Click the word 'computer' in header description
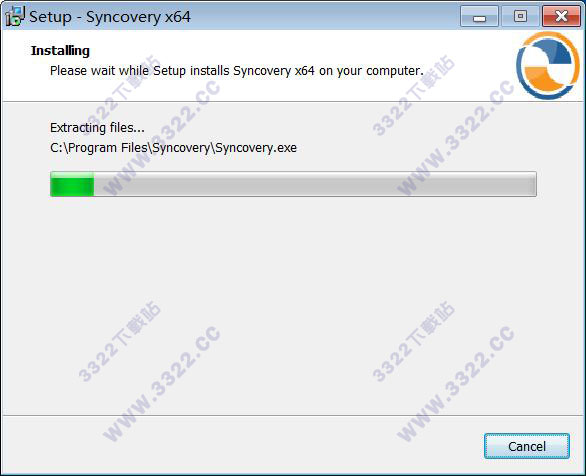 point(395,71)
